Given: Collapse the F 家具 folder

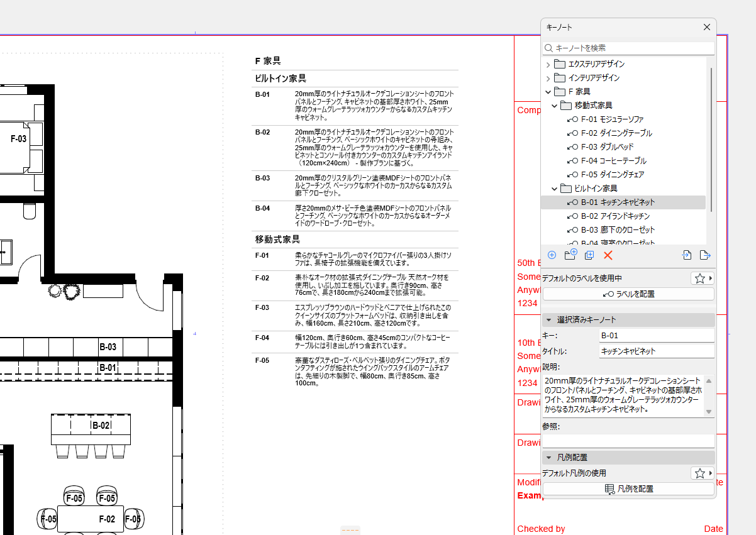Looking at the screenshot, I should point(548,92).
